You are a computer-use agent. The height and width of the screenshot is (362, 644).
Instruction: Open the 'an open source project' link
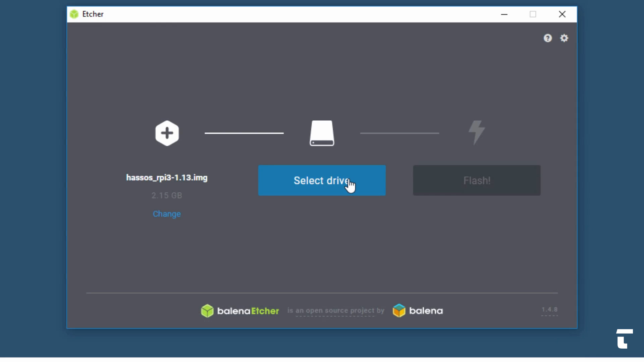(x=335, y=311)
